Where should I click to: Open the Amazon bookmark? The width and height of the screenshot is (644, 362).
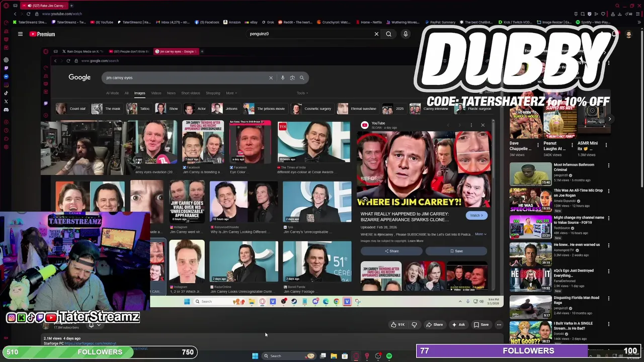232,22
